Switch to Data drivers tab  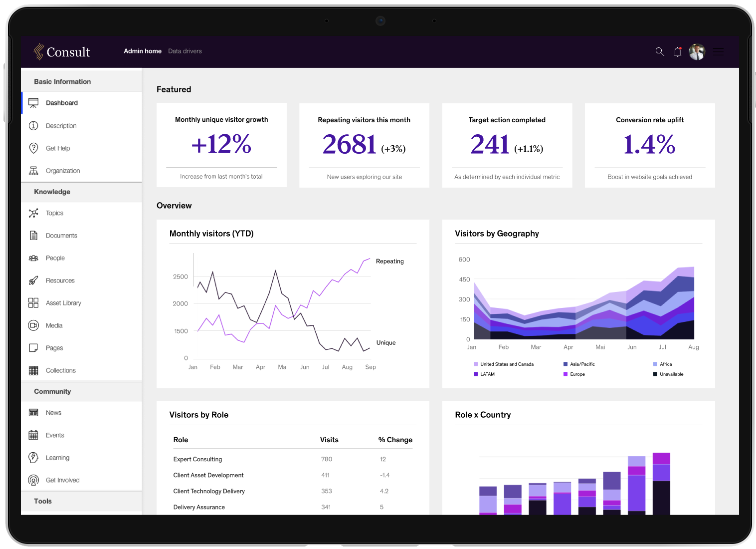pyautogui.click(x=185, y=51)
